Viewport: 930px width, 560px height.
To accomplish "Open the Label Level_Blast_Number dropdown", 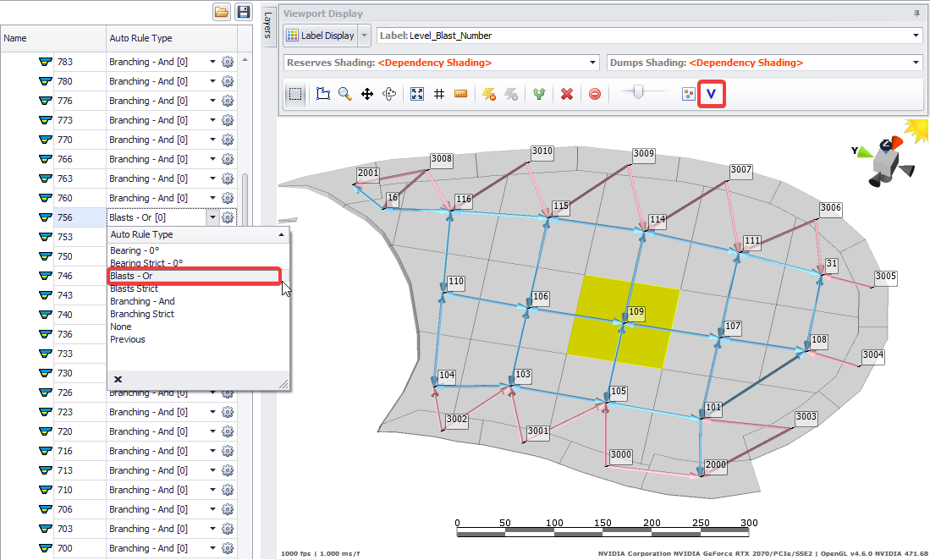I will (x=916, y=36).
